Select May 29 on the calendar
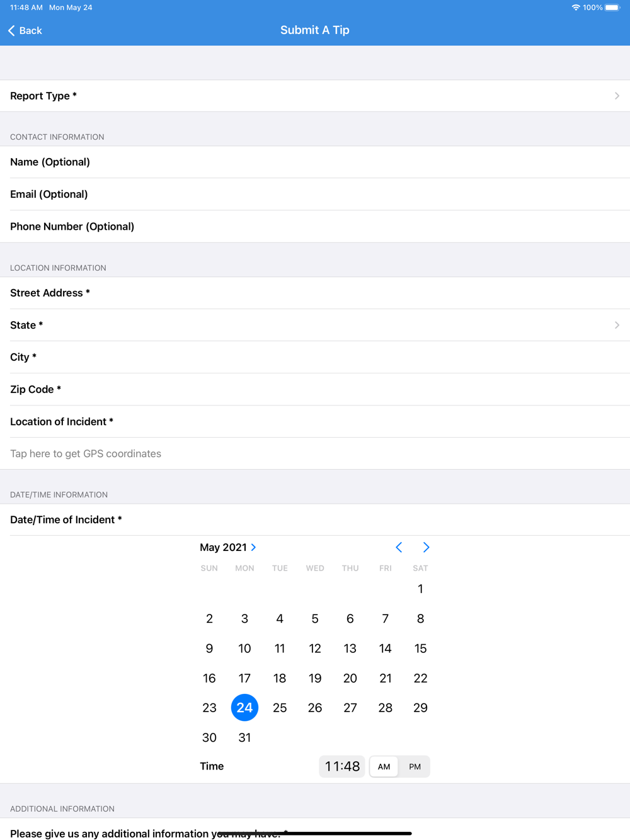 pyautogui.click(x=420, y=708)
